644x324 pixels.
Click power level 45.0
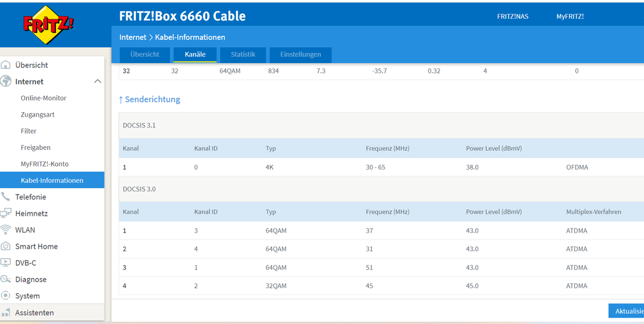[x=473, y=286]
